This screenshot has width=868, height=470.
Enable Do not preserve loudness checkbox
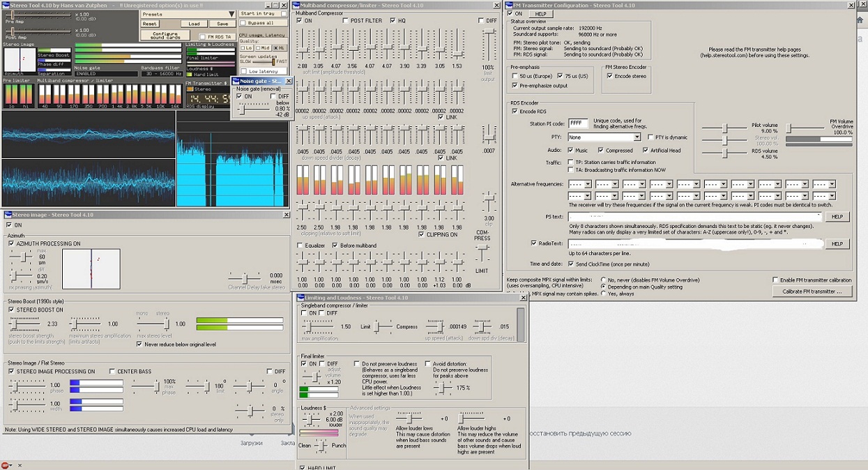357,363
